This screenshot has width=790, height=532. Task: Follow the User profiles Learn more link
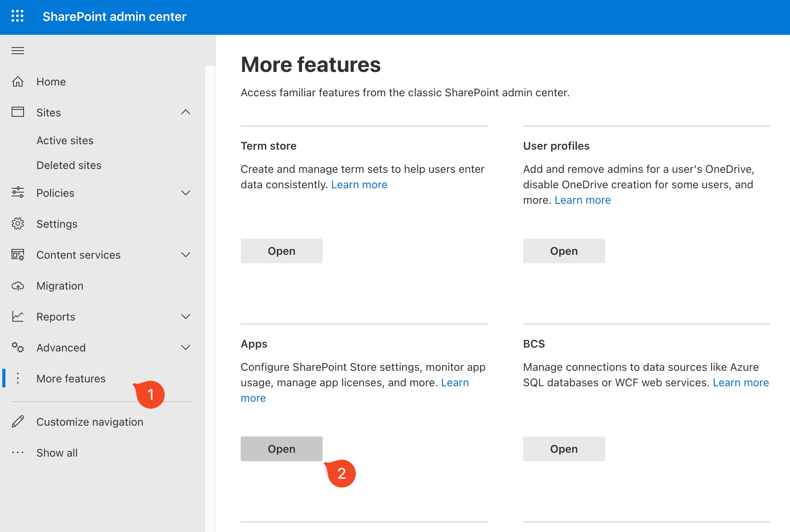582,200
